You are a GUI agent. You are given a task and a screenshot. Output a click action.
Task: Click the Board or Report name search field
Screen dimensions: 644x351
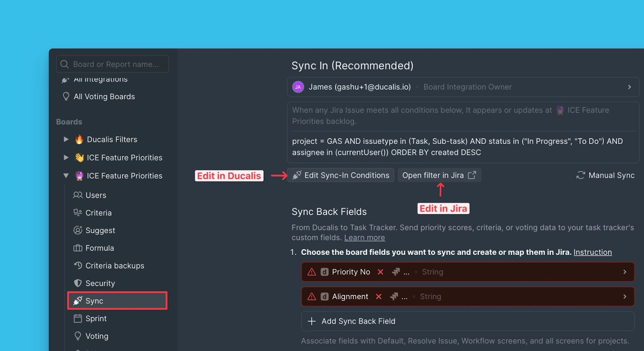pyautogui.click(x=116, y=64)
